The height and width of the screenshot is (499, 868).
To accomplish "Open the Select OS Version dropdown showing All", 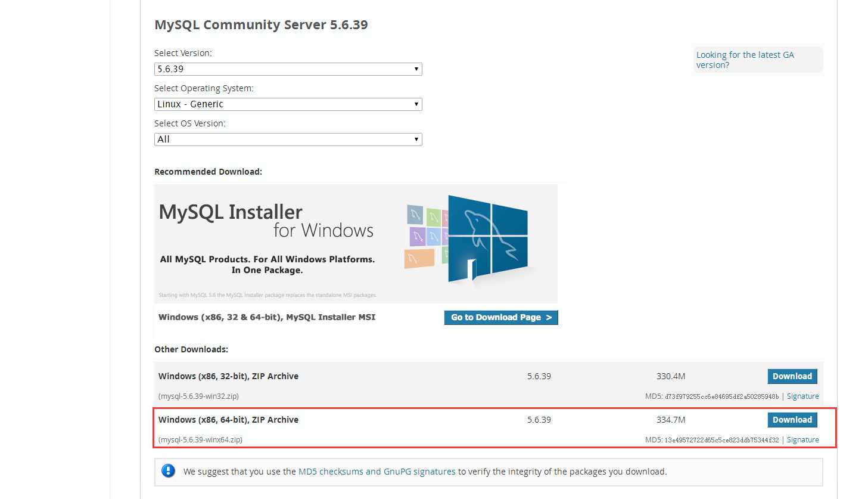I will (x=288, y=140).
